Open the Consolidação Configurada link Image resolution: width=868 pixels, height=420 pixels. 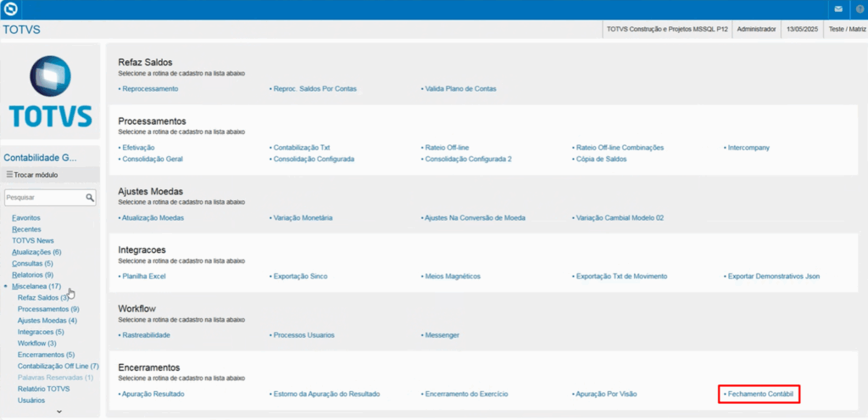(314, 159)
